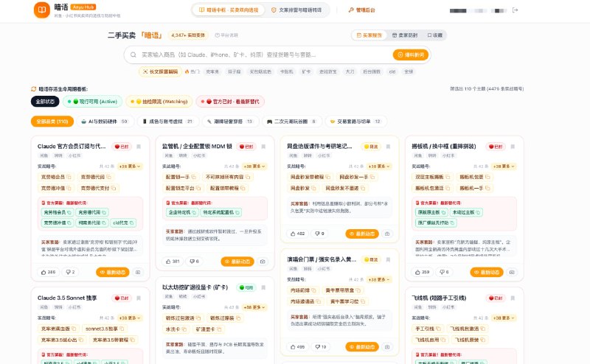Bookmark the 监管机 / 企业配置锁 MDM 锁 card
Screen dimensions: 590x364
click(x=263, y=147)
